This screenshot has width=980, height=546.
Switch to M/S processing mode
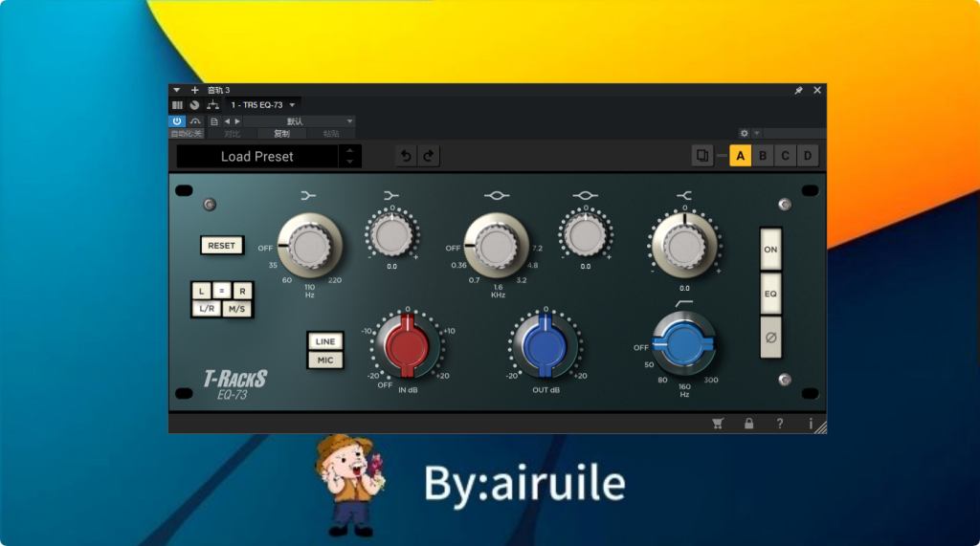(237, 309)
